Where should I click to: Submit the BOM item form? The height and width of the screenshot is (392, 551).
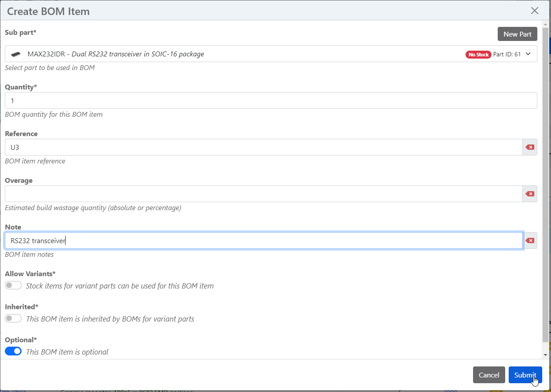tap(525, 375)
